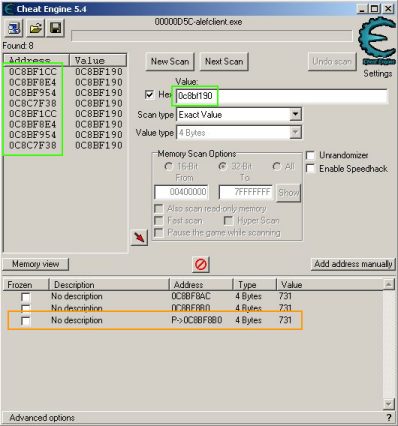The image size is (398, 426).
Task: Click the Value header in the found list
Action: [x=98, y=60]
